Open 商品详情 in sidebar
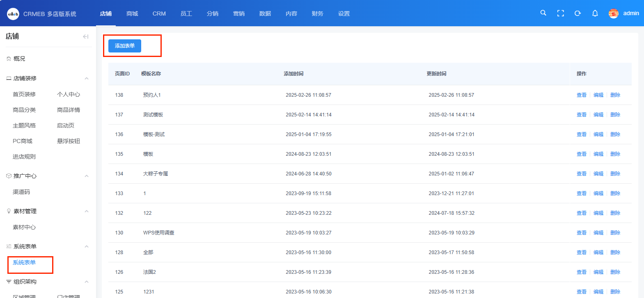The width and height of the screenshot is (644, 298). click(69, 110)
